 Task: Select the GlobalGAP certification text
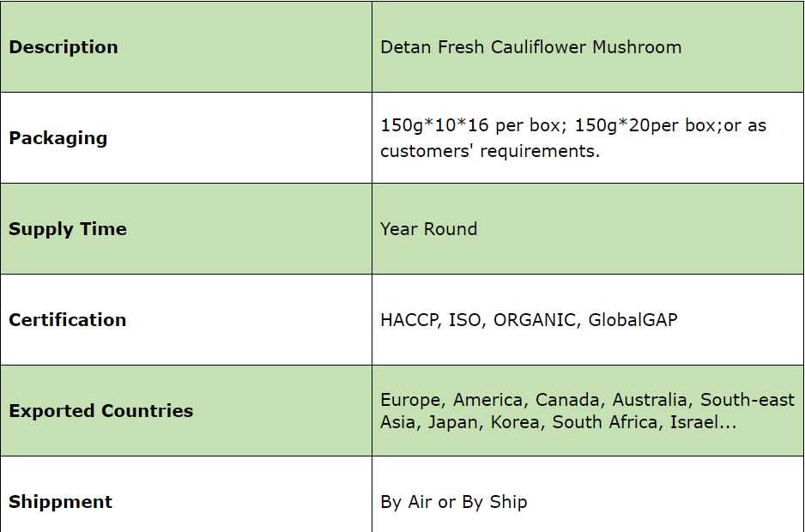(x=632, y=320)
